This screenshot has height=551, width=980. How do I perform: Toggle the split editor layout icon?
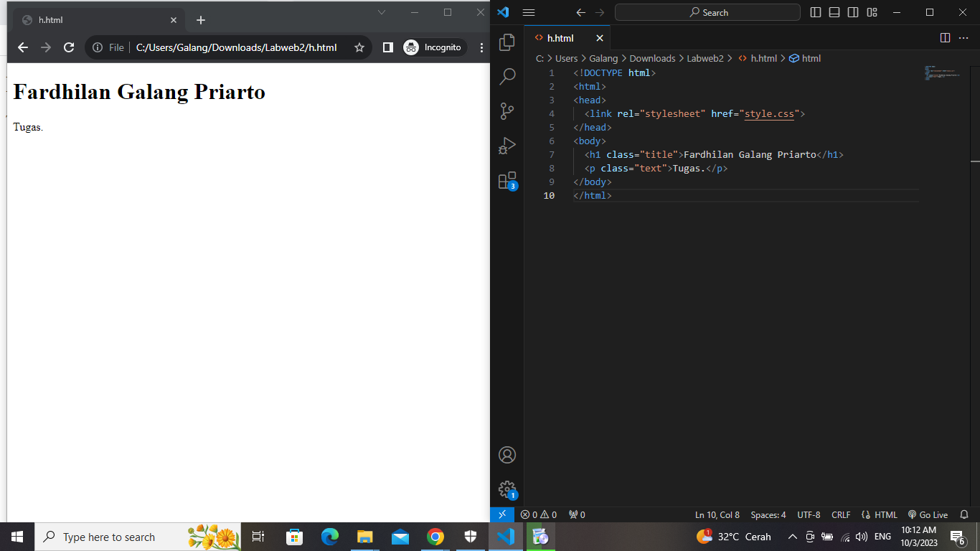tap(945, 38)
